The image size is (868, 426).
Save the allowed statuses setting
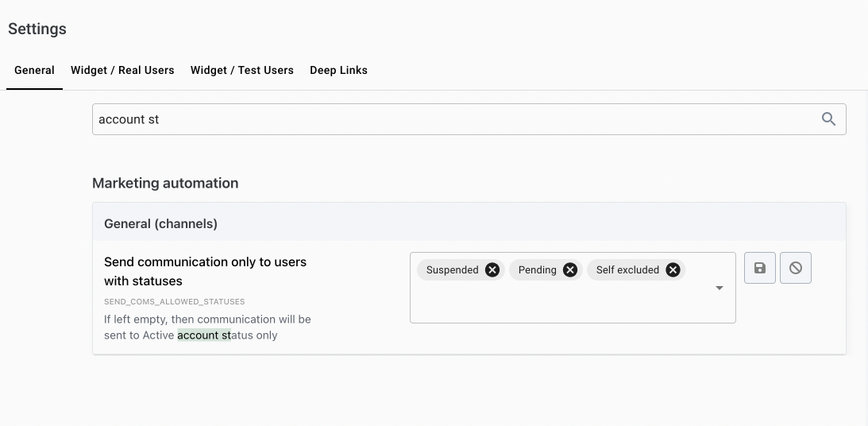(x=760, y=269)
